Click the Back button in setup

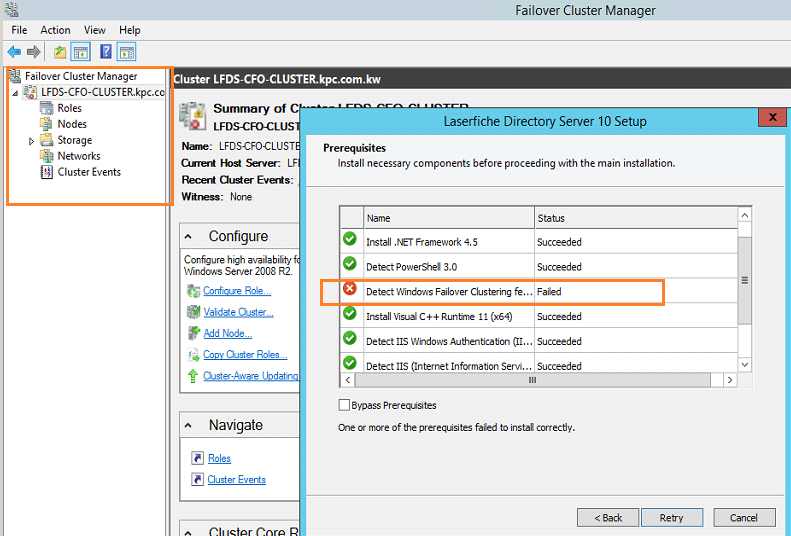pyautogui.click(x=608, y=517)
